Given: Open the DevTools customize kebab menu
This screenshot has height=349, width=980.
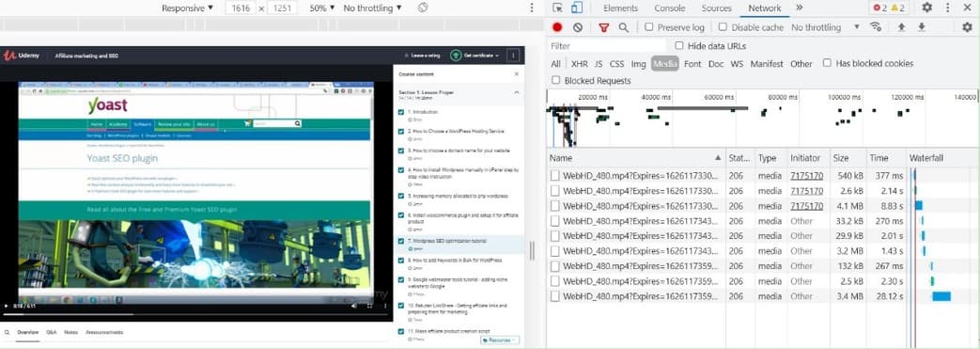Looking at the screenshot, I should tap(948, 8).
